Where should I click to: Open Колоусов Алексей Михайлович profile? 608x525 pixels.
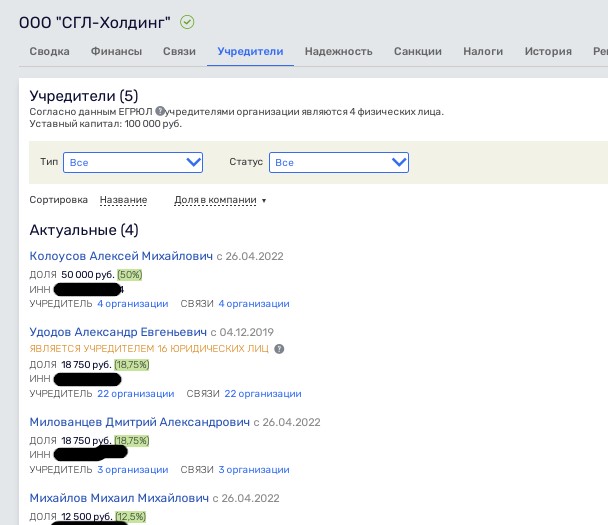pos(121,256)
